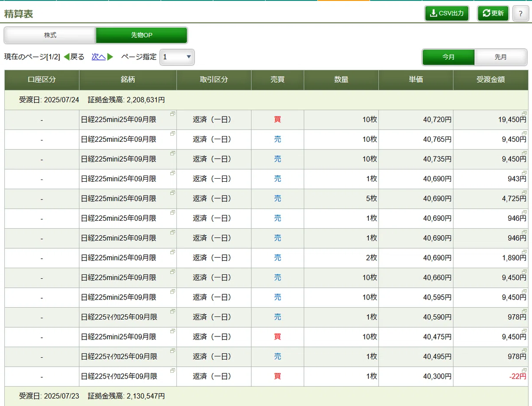This screenshot has height=406, width=532.
Task: Click the 40,590円 unit price
Action: pyautogui.click(x=438, y=317)
